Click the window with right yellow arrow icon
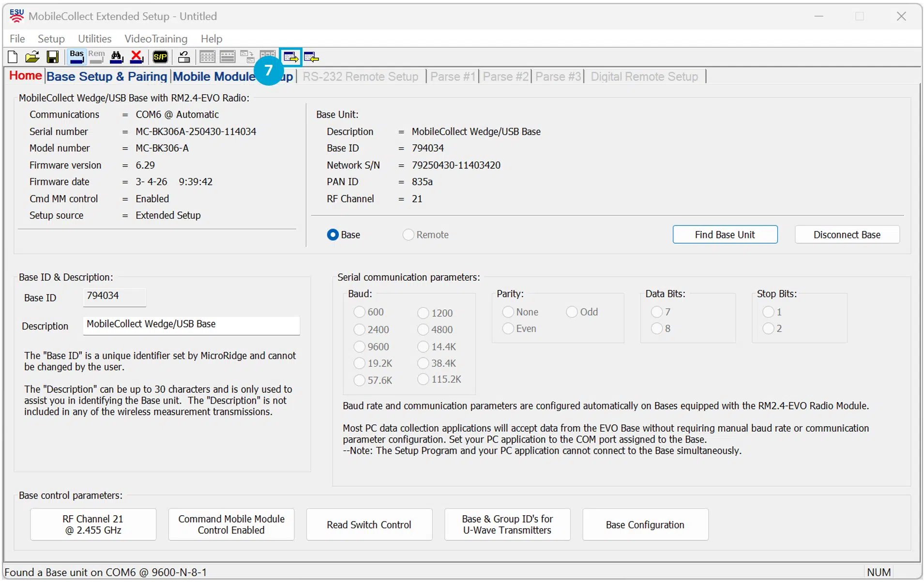This screenshot has width=924, height=582. tap(291, 57)
